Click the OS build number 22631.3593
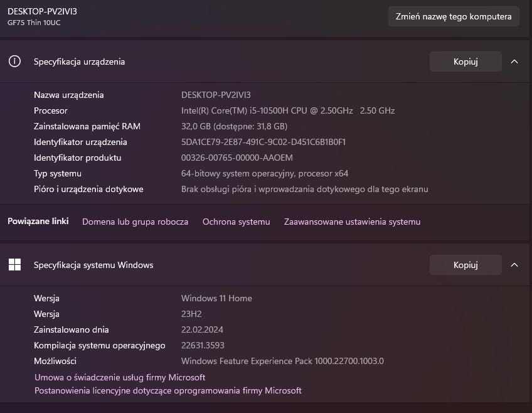 [203, 345]
